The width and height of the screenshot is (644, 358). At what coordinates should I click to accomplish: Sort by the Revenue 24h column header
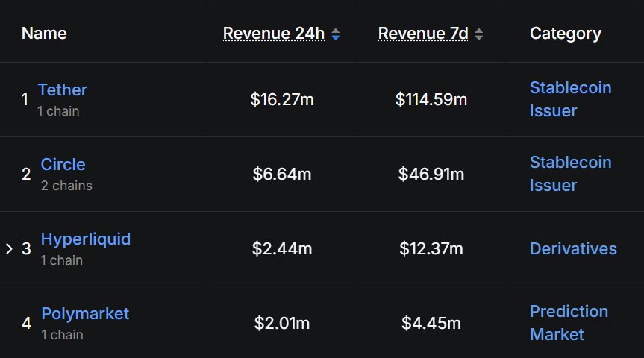[x=275, y=34]
